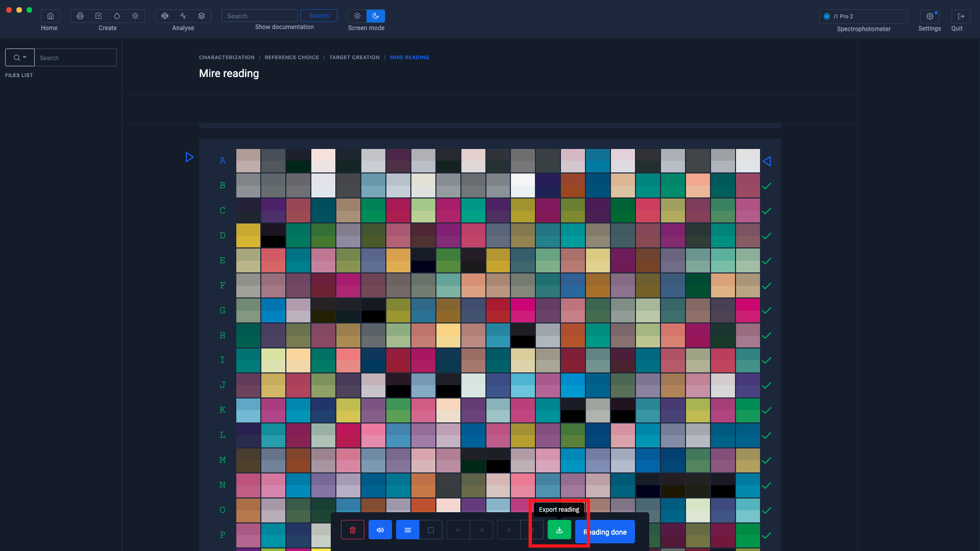Click the double chevron down button

point(532,530)
